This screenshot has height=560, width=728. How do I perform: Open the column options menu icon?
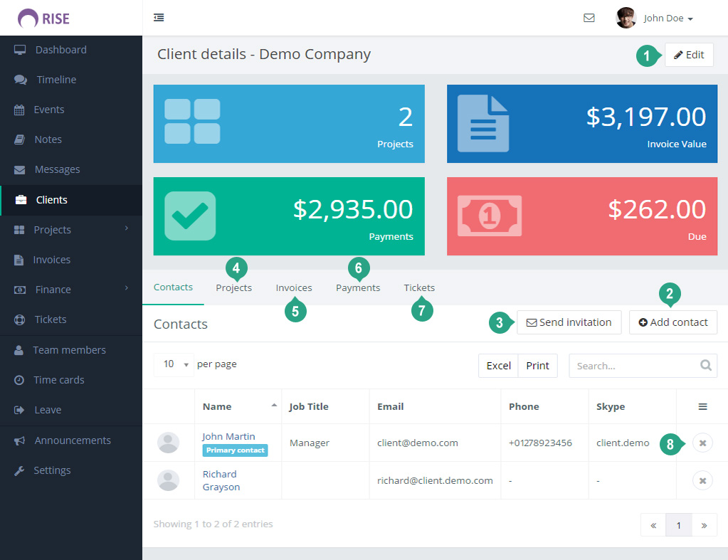tap(703, 407)
